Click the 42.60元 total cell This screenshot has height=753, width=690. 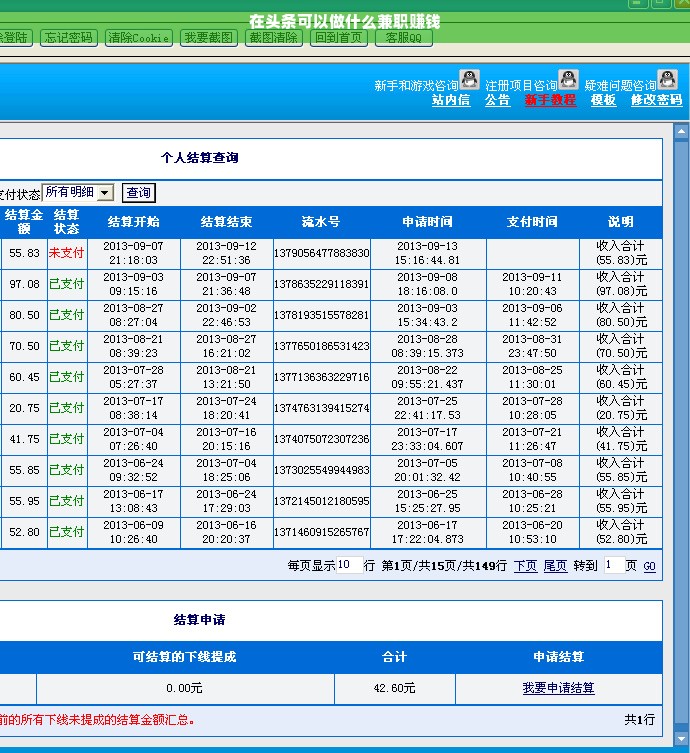[x=395, y=688]
